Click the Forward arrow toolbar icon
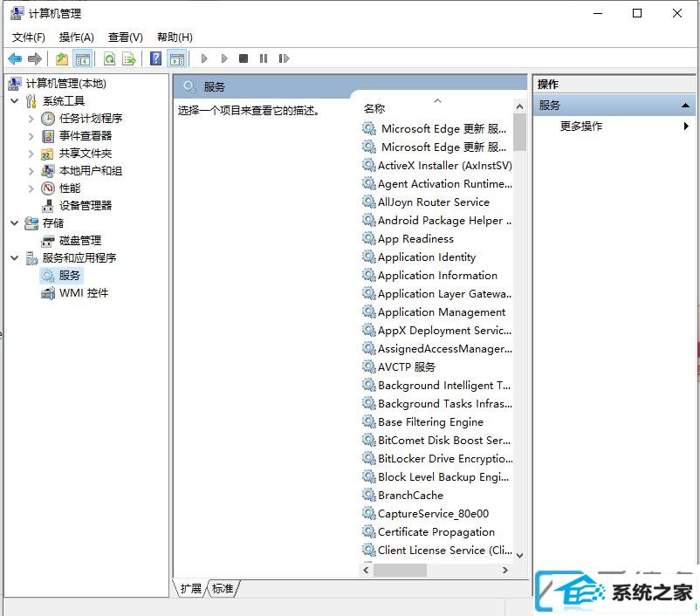Viewport: 700px width, 616px height. [x=34, y=58]
